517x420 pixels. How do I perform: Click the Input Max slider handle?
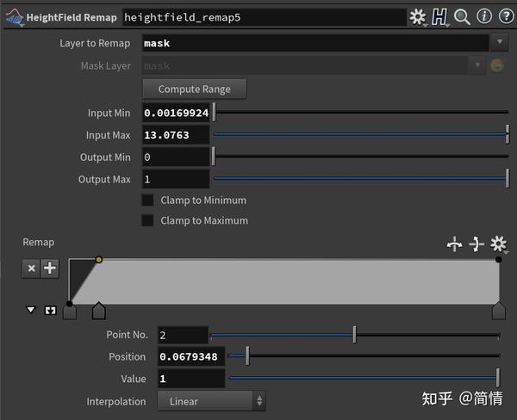[x=508, y=134]
